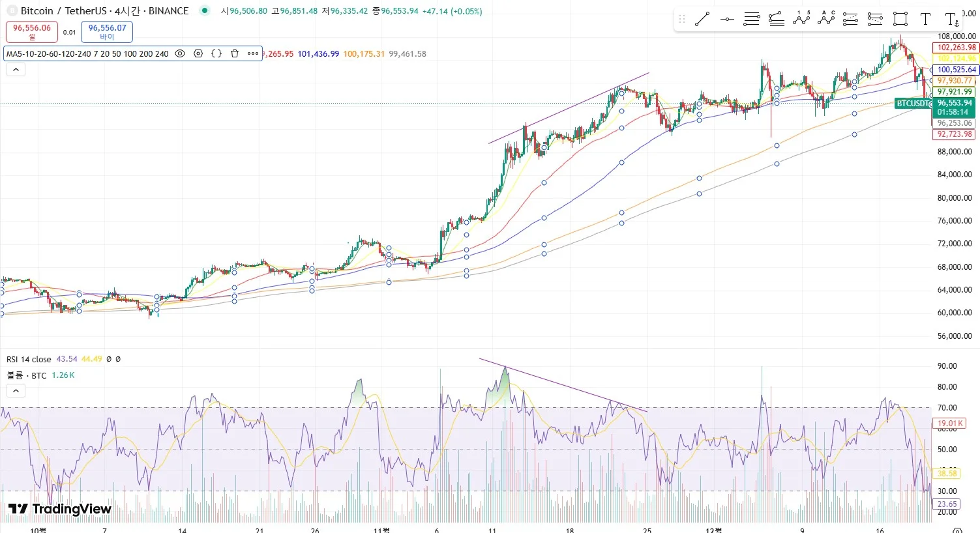Screen dimensions: 980x533
Task: Remove the MA indicator with trash icon
Action: tap(235, 53)
